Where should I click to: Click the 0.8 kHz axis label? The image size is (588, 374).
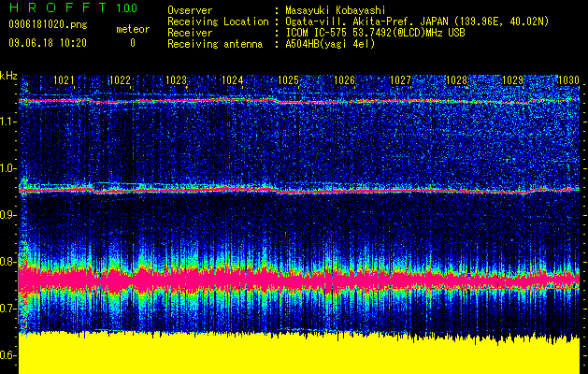pos(8,262)
